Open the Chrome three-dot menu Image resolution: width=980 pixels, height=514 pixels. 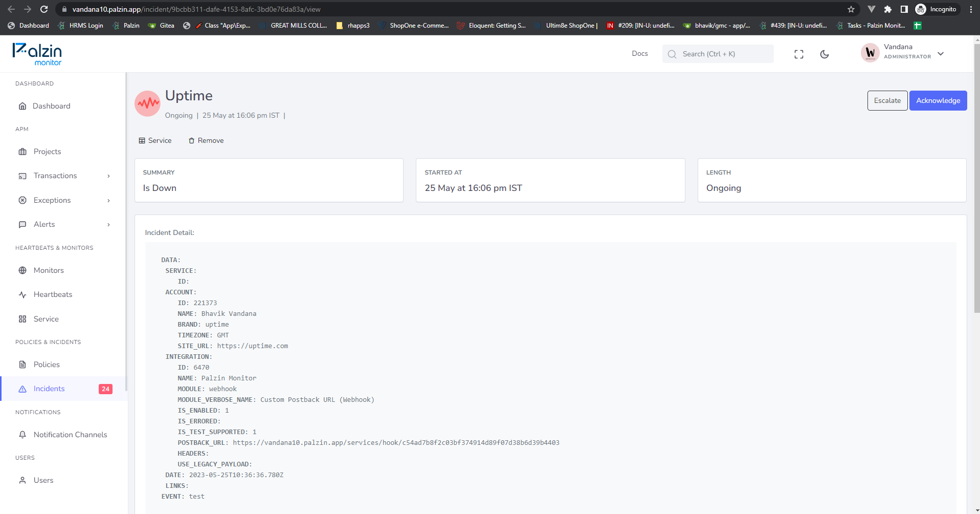[x=971, y=9]
